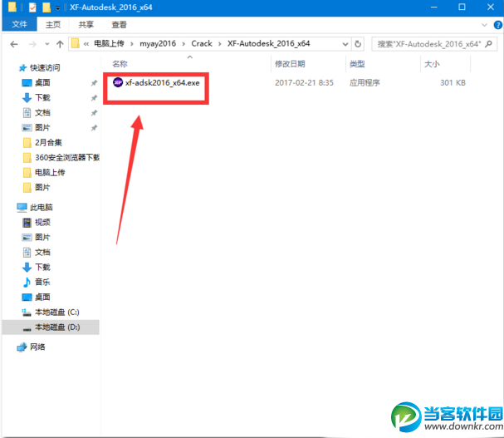Click the 电脑上传 breadcrumb segment
Image resolution: width=504 pixels, height=438 pixels.
click(109, 43)
